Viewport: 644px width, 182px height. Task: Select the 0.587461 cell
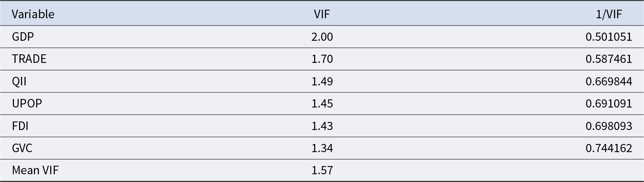609,59
